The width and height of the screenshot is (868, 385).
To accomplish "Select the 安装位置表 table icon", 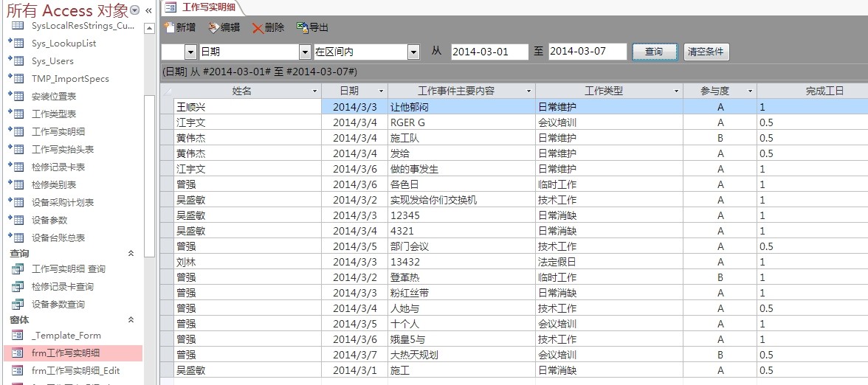I will pyautogui.click(x=17, y=96).
